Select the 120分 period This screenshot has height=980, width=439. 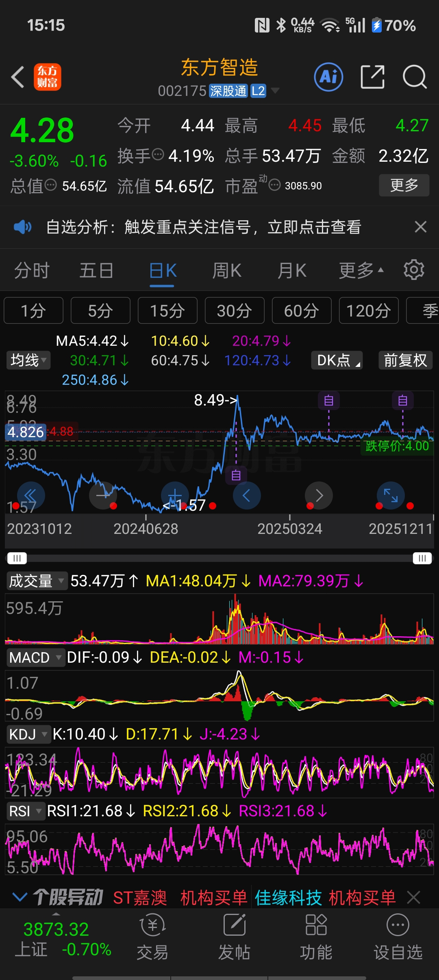(369, 310)
